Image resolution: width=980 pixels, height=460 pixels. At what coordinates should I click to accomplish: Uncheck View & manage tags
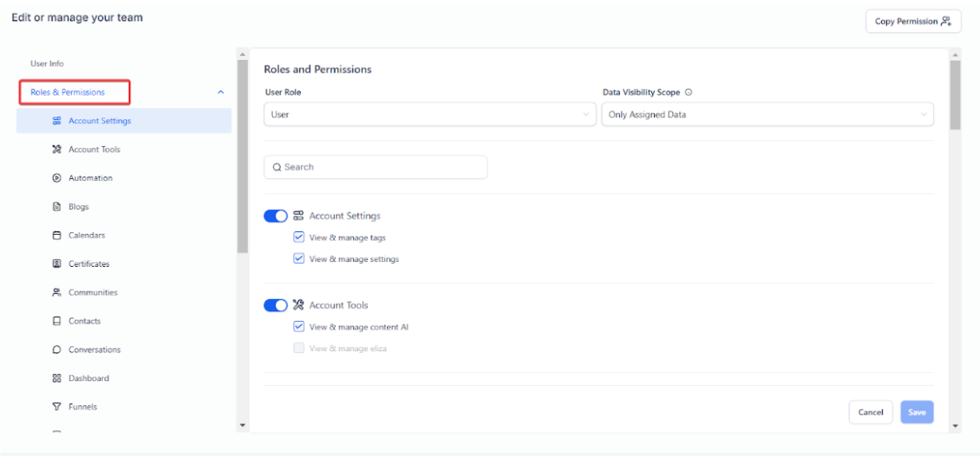coord(299,237)
